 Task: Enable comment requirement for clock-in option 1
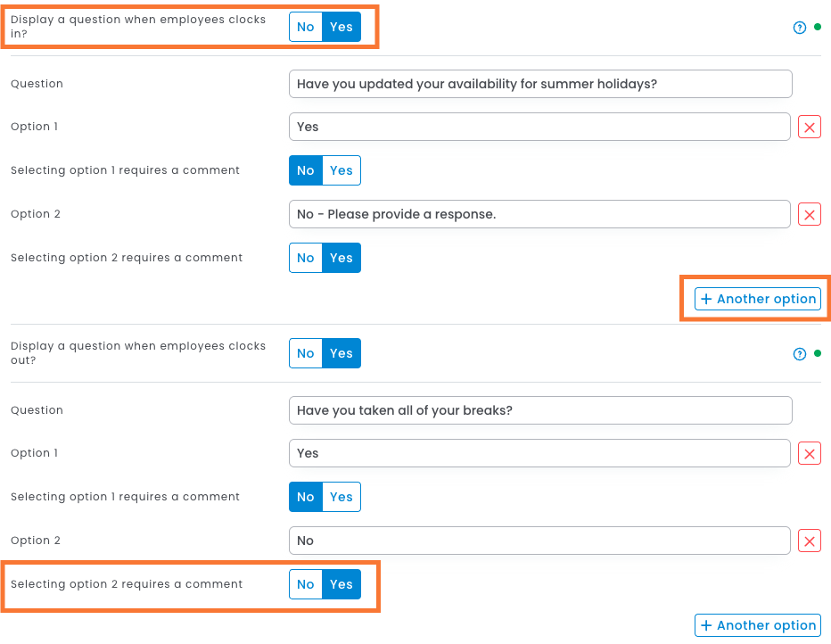pos(341,170)
